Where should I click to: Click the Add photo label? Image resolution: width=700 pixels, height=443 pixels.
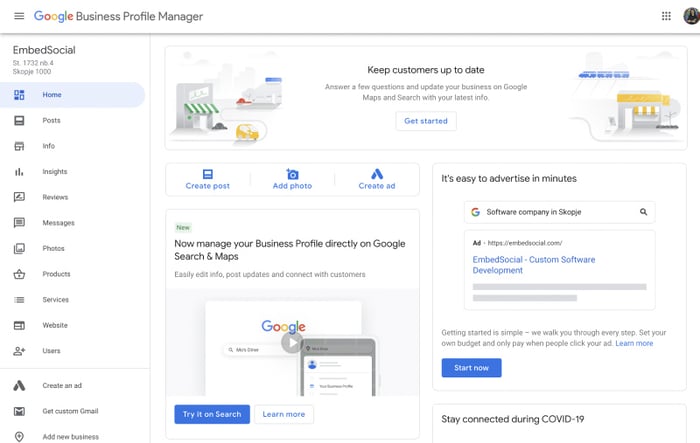tap(292, 186)
